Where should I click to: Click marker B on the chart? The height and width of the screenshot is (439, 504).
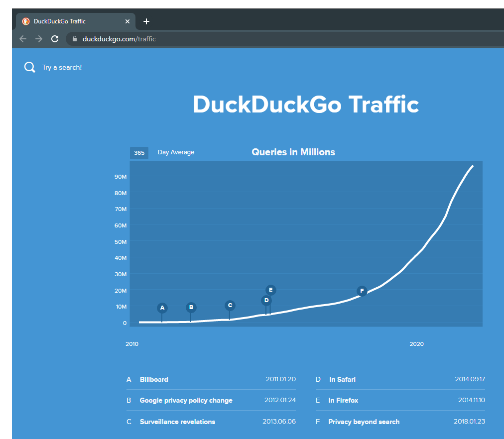tap(191, 307)
